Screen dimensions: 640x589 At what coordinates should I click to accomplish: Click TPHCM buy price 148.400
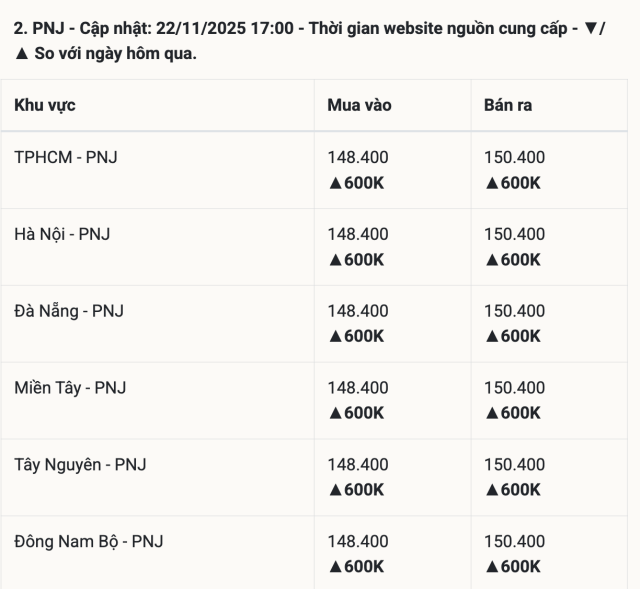point(358,157)
